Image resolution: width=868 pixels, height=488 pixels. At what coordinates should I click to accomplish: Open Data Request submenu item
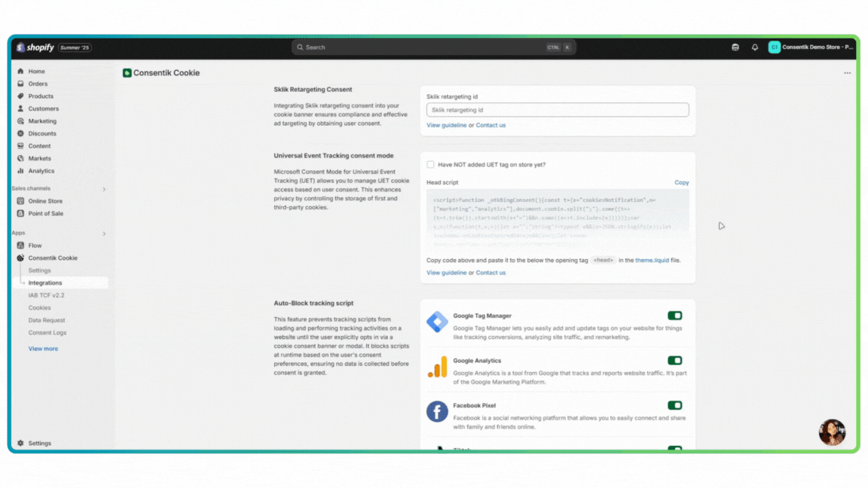tap(47, 320)
